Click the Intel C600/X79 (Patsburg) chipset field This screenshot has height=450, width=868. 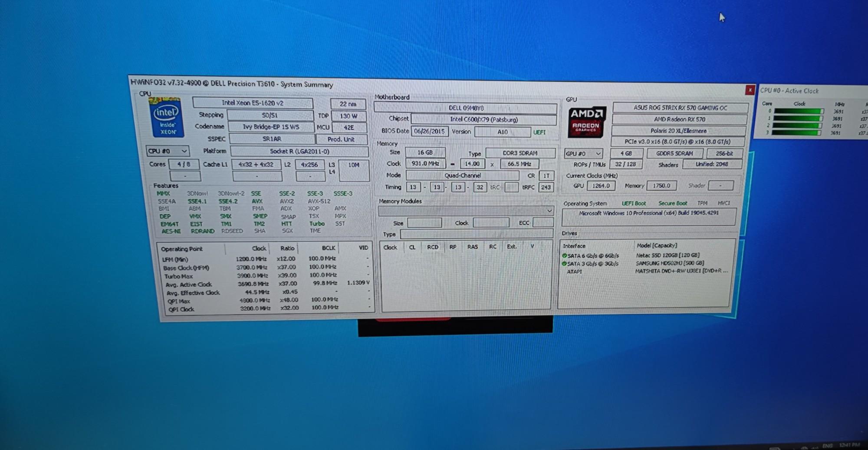(483, 119)
